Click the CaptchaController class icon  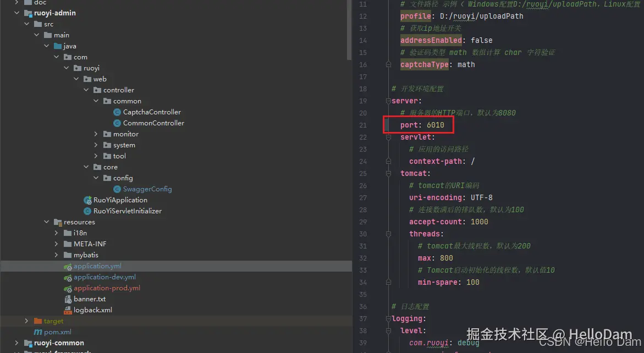[x=117, y=112]
